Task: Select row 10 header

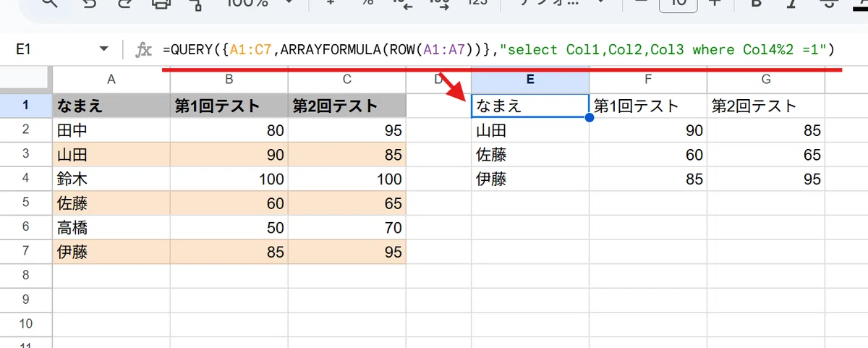Action: (x=26, y=323)
